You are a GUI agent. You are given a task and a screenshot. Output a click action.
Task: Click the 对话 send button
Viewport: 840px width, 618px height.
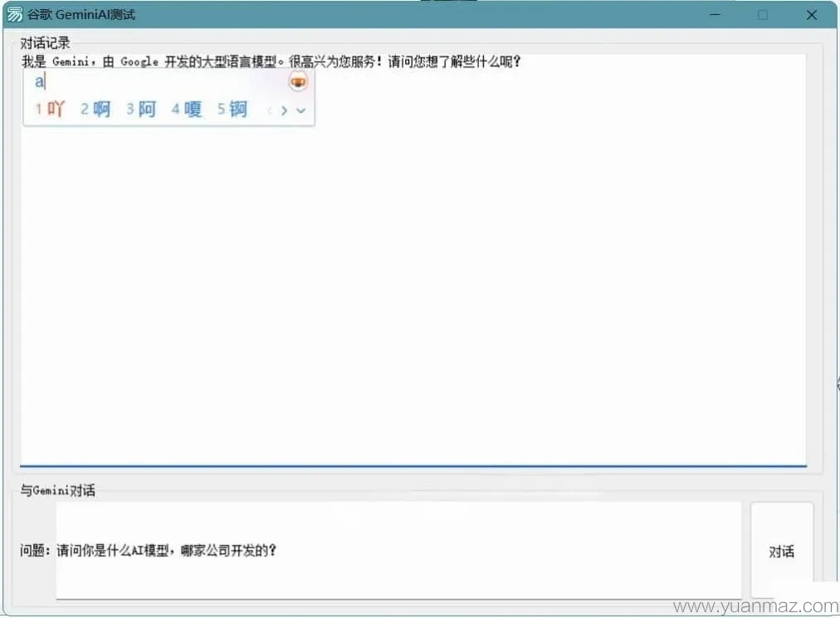(782, 551)
